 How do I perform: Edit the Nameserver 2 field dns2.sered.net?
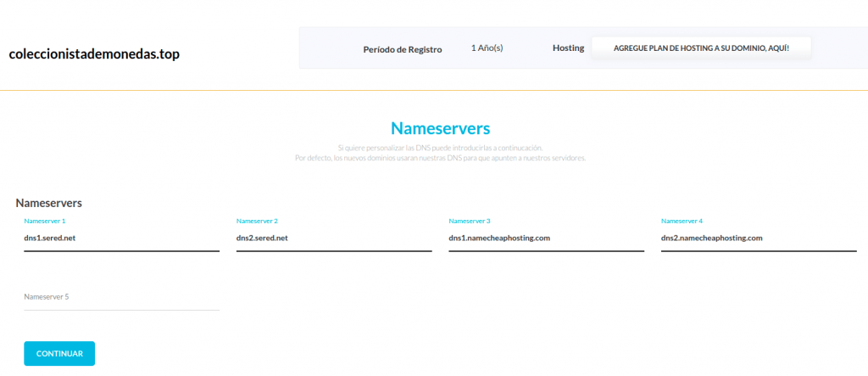point(334,239)
